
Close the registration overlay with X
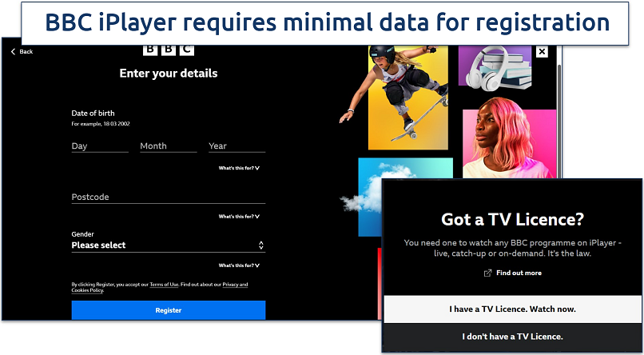(543, 51)
